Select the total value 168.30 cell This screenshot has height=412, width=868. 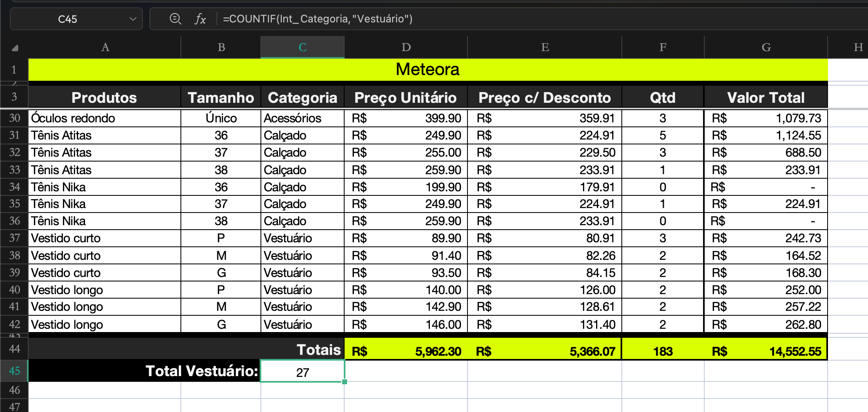tap(766, 272)
